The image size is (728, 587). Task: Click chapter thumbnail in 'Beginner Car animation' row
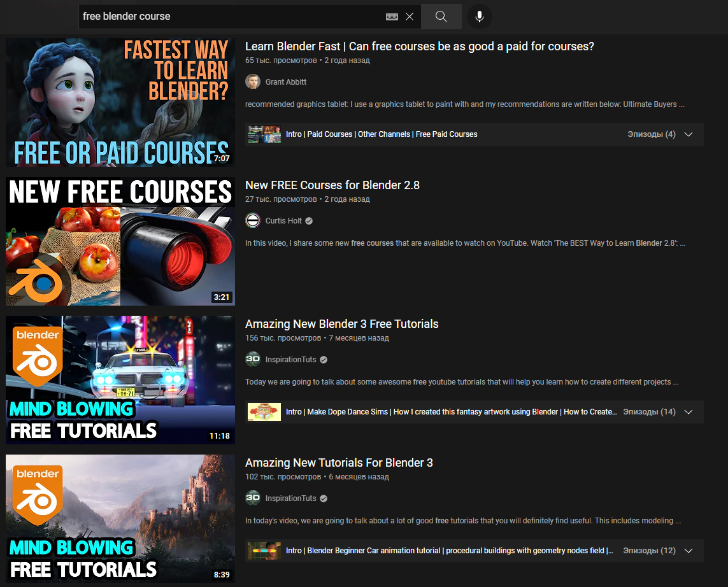pyautogui.click(x=264, y=551)
